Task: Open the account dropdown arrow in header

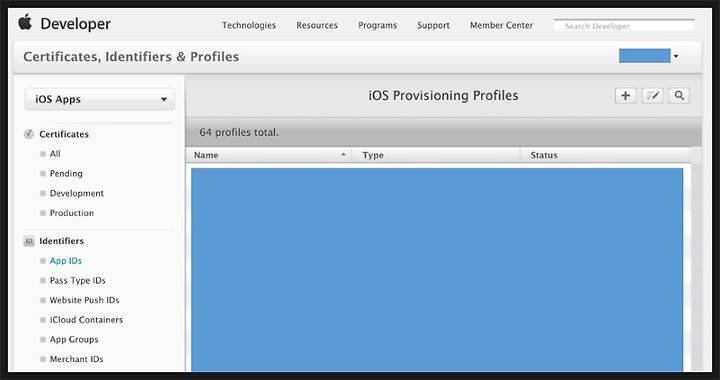Action: click(676, 56)
